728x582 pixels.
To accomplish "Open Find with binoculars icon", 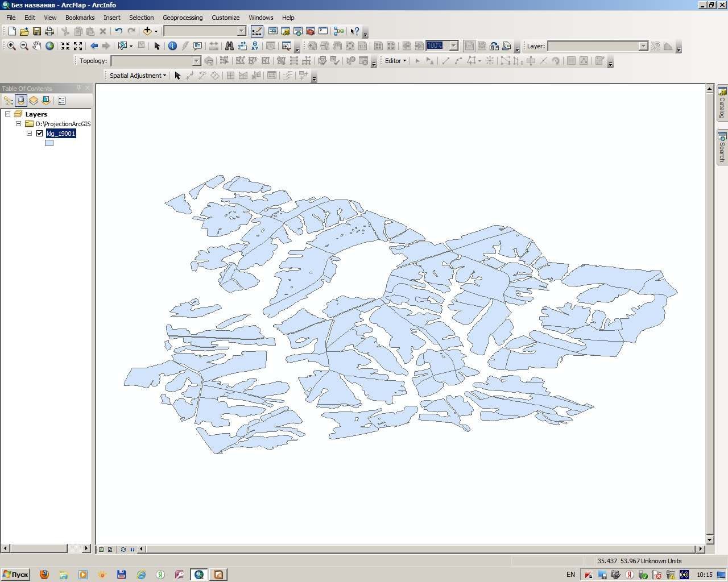I will [229, 46].
